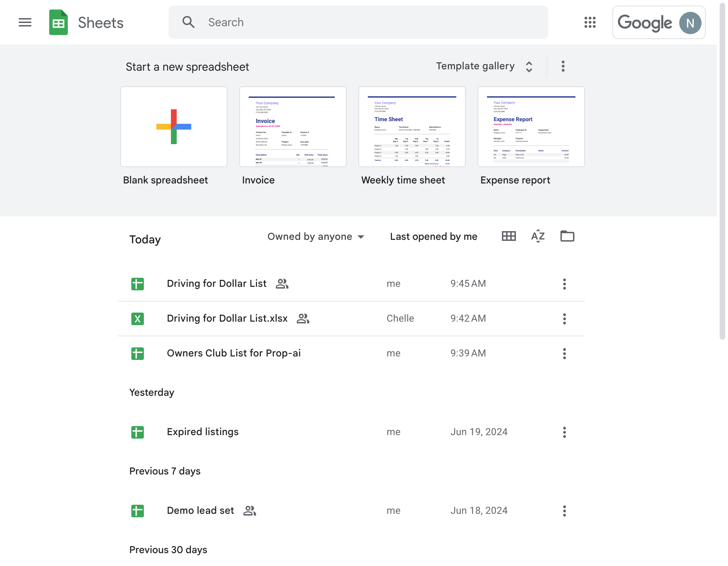
Task: Click the green Sheets logo icon
Action: [59, 23]
